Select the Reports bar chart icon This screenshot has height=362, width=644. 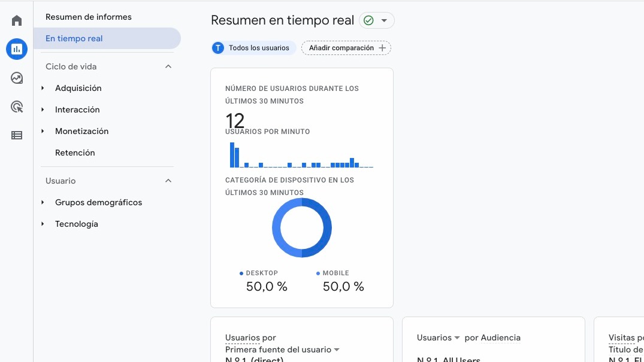click(x=17, y=49)
